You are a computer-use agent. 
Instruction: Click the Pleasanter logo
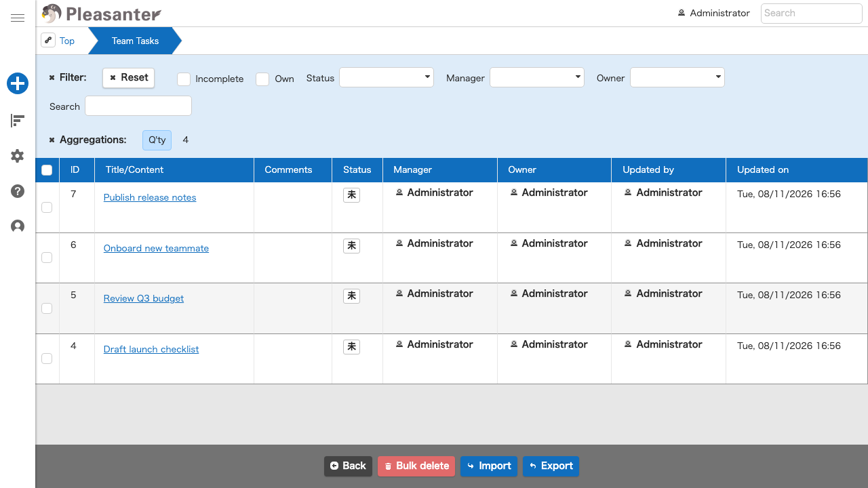click(101, 13)
